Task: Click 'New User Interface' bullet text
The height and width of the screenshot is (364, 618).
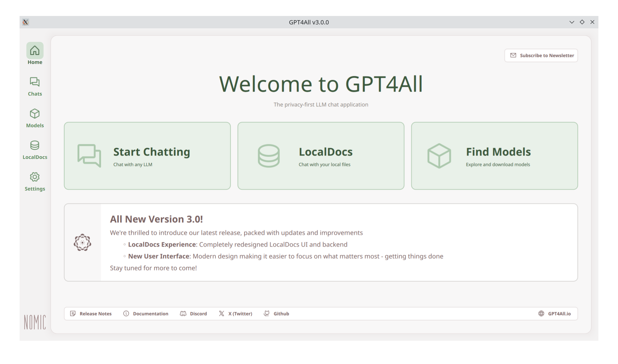Action: point(159,256)
